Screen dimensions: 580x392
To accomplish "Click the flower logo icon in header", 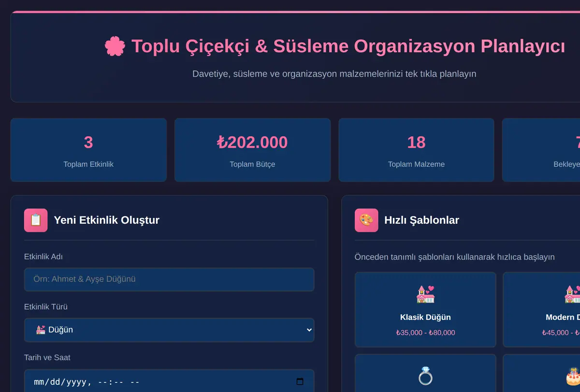I will (115, 46).
